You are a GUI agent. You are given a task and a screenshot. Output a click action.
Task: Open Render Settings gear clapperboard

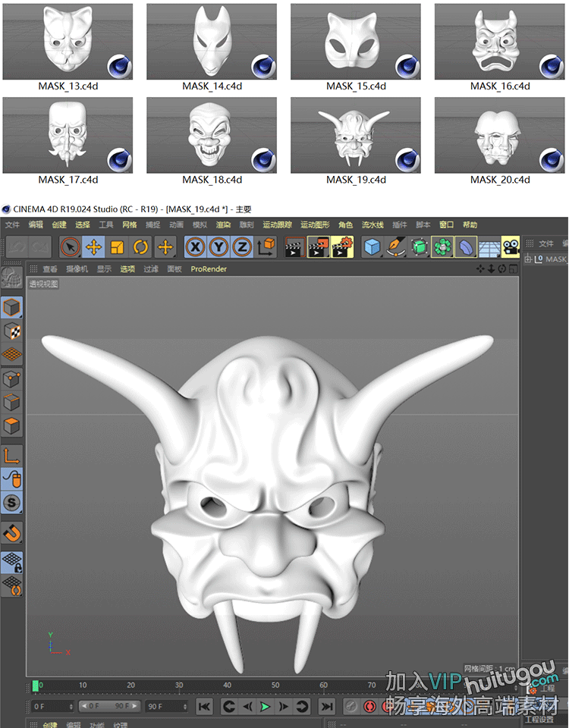(342, 247)
